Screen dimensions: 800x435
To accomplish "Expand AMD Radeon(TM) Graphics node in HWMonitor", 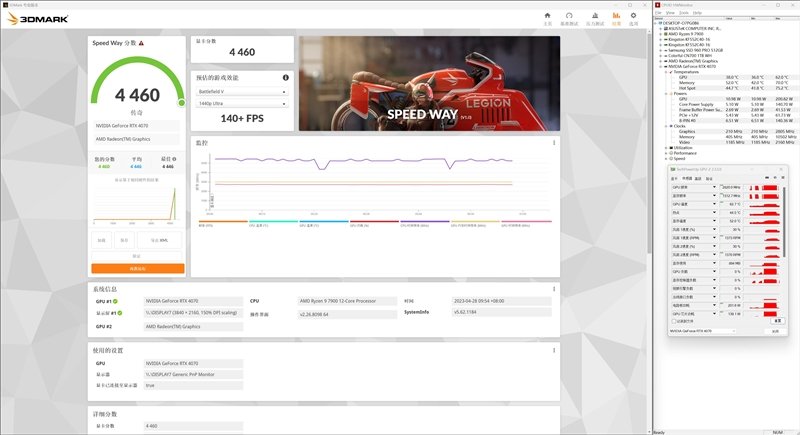I will pos(661,61).
